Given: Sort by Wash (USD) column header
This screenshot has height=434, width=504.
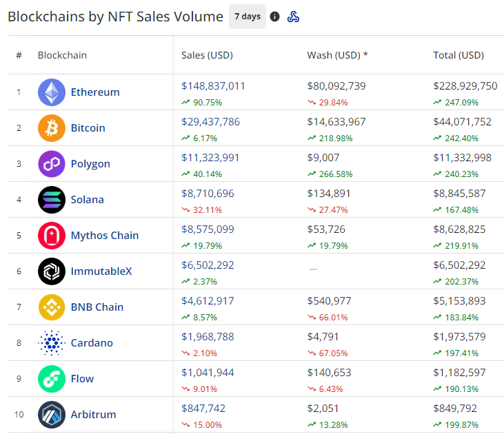Looking at the screenshot, I should 337,55.
